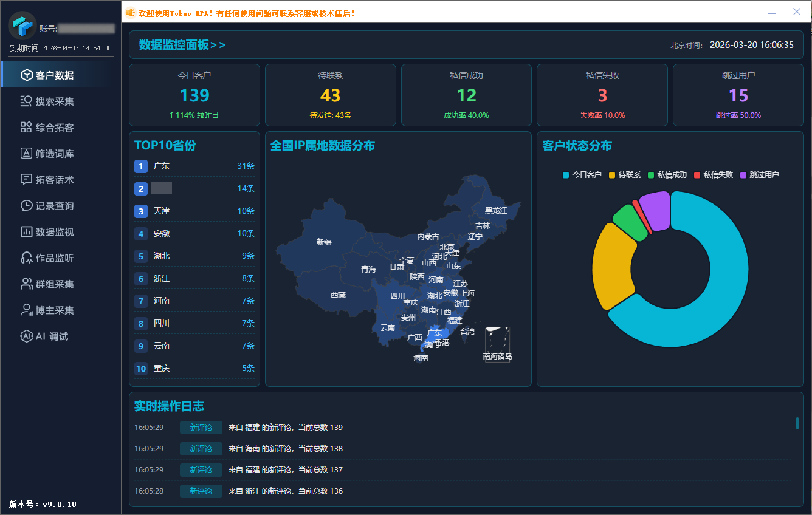
Task: Toggle 今日客户 series in chart legend
Action: [582, 175]
